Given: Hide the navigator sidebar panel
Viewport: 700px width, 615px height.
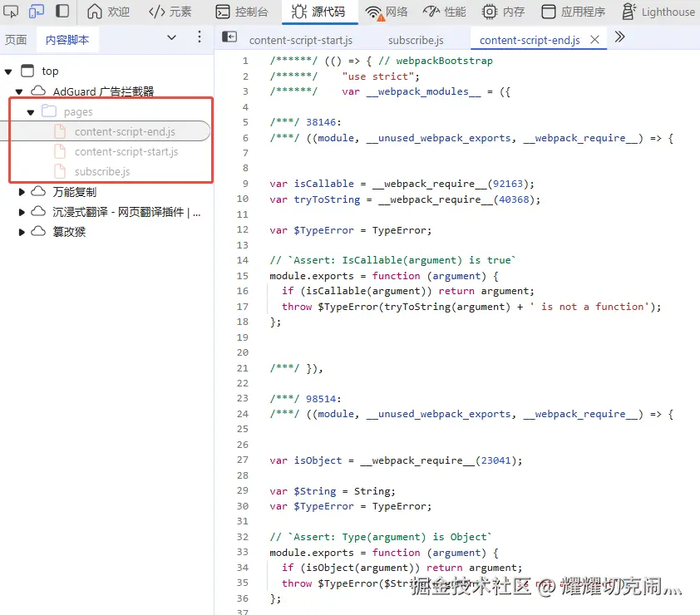Looking at the screenshot, I should [x=229, y=37].
